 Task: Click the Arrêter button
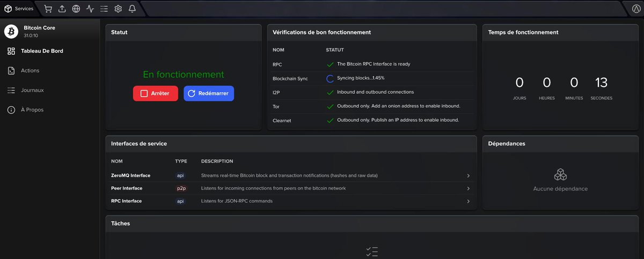pos(156,93)
